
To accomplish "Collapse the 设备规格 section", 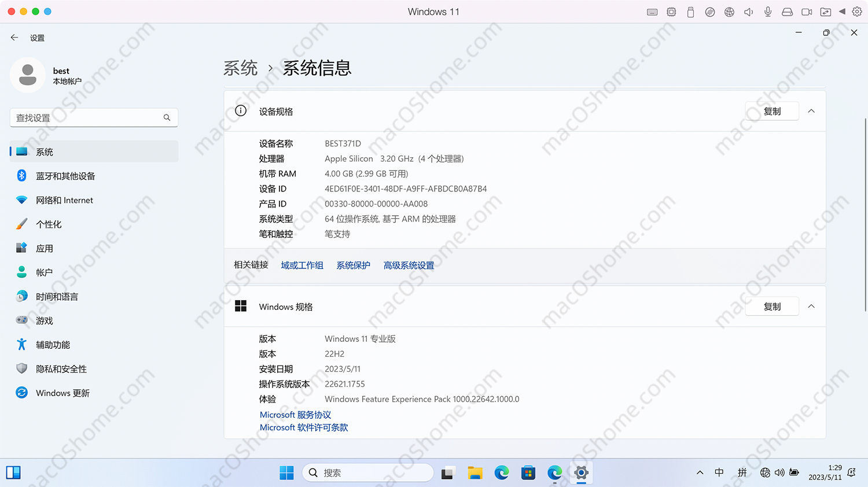I will tap(811, 110).
